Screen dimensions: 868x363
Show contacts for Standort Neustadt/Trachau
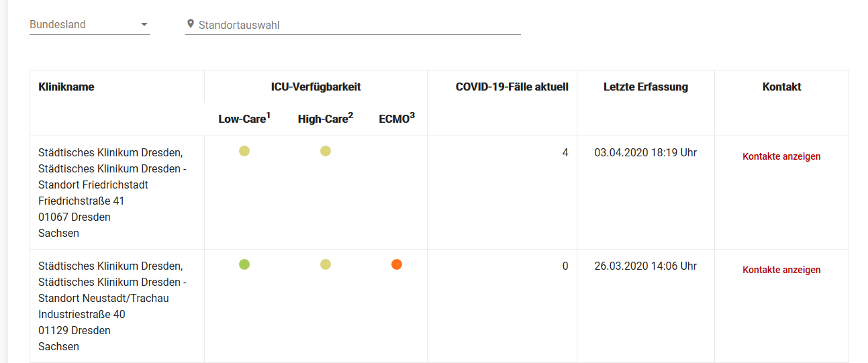tap(781, 270)
